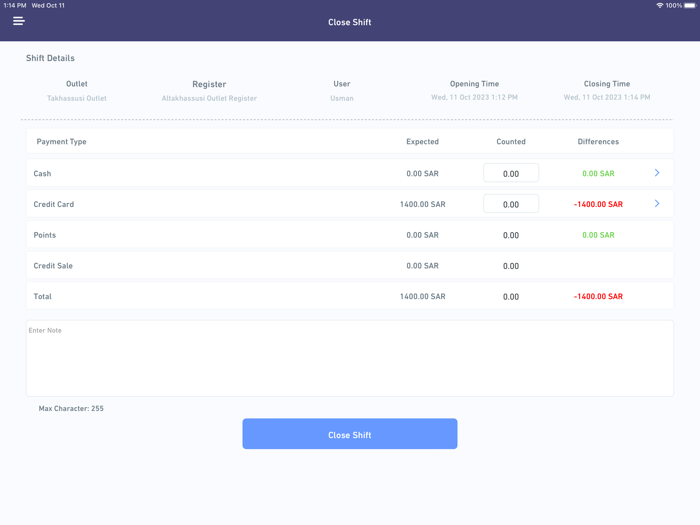Click the Shift Details heading
The image size is (700, 525).
click(x=50, y=58)
